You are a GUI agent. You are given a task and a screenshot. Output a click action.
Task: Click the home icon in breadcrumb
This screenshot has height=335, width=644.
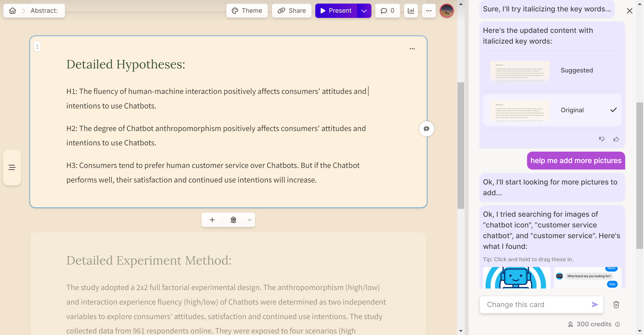click(13, 11)
